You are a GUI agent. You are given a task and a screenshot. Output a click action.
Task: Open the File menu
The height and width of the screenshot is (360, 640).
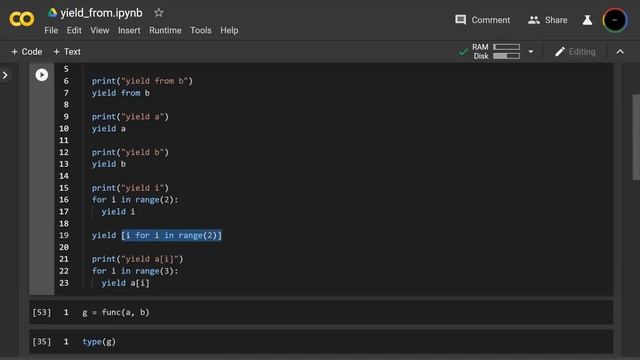(x=51, y=31)
